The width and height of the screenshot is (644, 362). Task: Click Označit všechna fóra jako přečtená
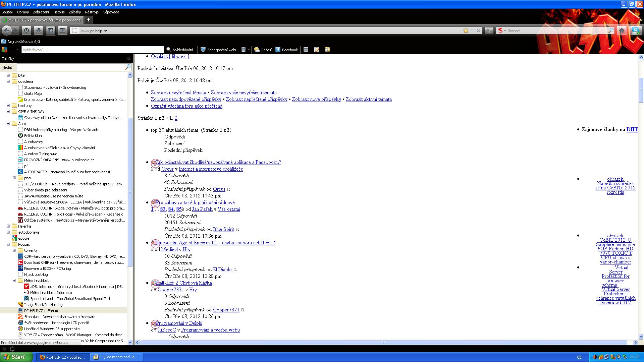(186, 106)
